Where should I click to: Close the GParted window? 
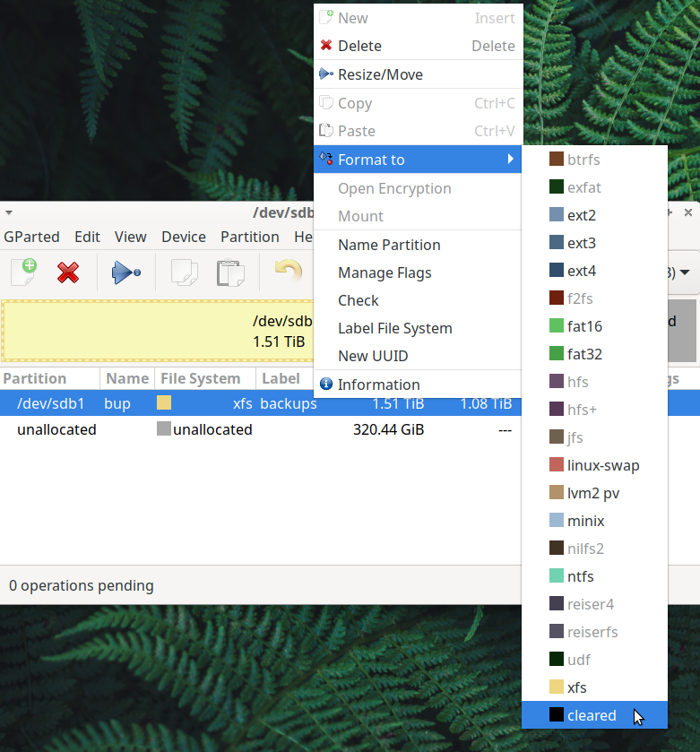(x=688, y=212)
